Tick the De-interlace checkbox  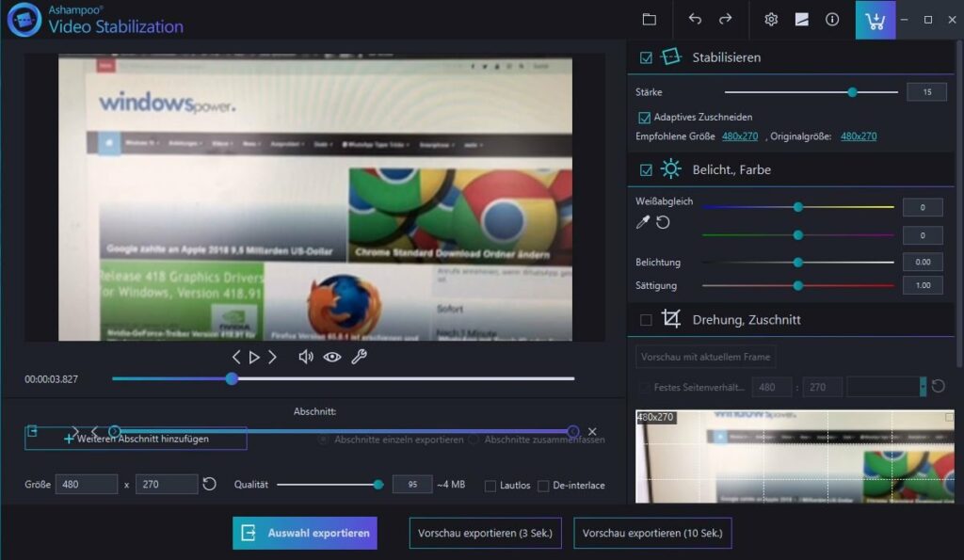click(x=543, y=486)
